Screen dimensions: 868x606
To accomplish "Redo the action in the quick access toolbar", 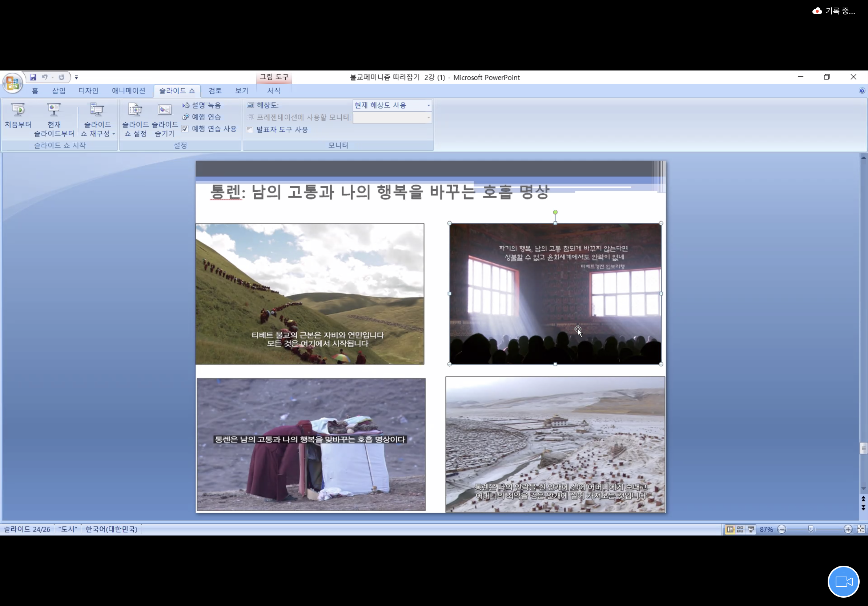I will [x=61, y=77].
